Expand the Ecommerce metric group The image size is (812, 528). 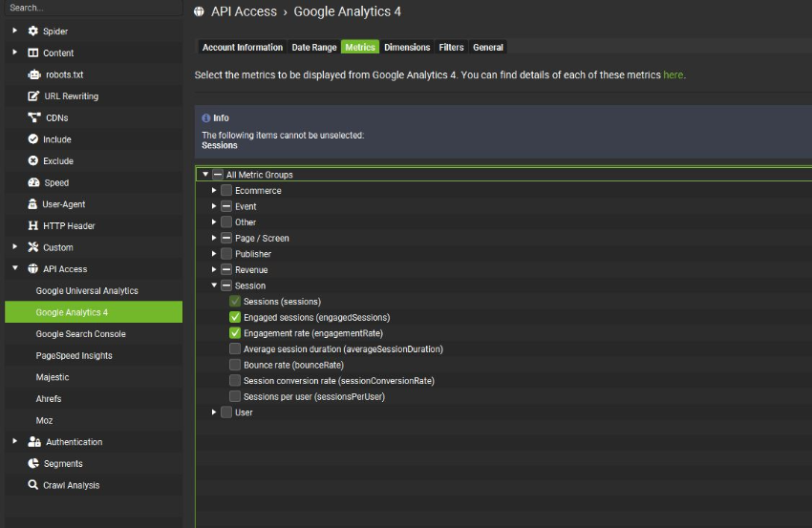tap(214, 191)
